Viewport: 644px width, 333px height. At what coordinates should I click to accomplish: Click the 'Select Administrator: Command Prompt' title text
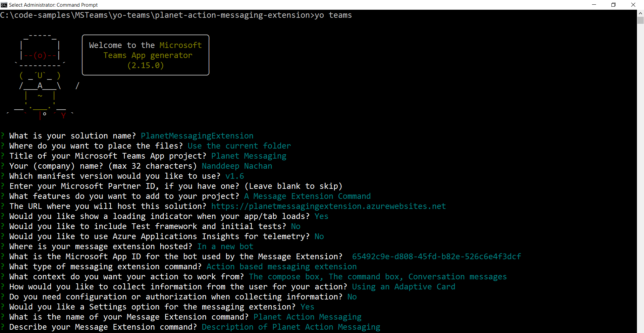pos(53,5)
